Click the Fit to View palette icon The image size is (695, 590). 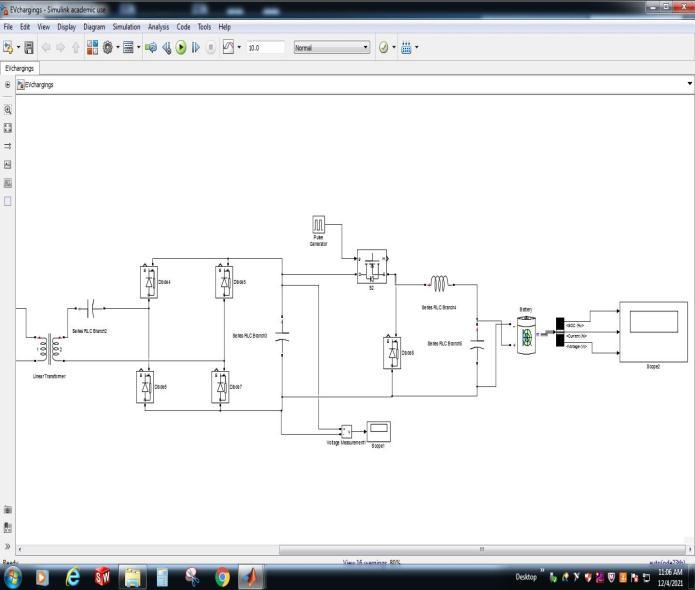[8, 128]
